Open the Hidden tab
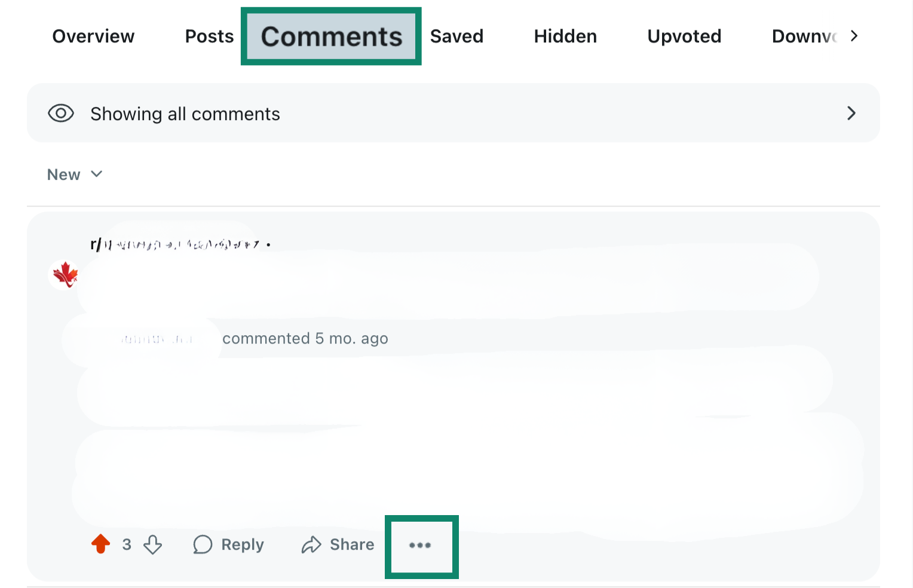The image size is (913, 588). point(565,36)
